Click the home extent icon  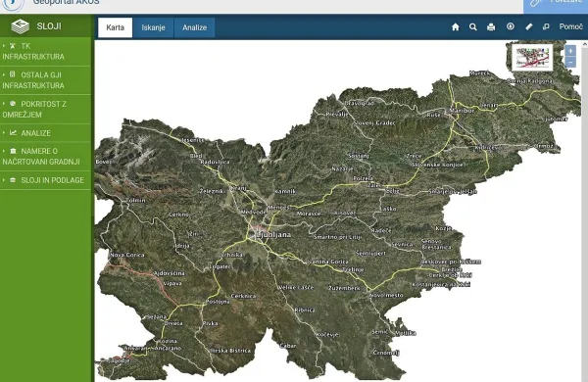456,27
